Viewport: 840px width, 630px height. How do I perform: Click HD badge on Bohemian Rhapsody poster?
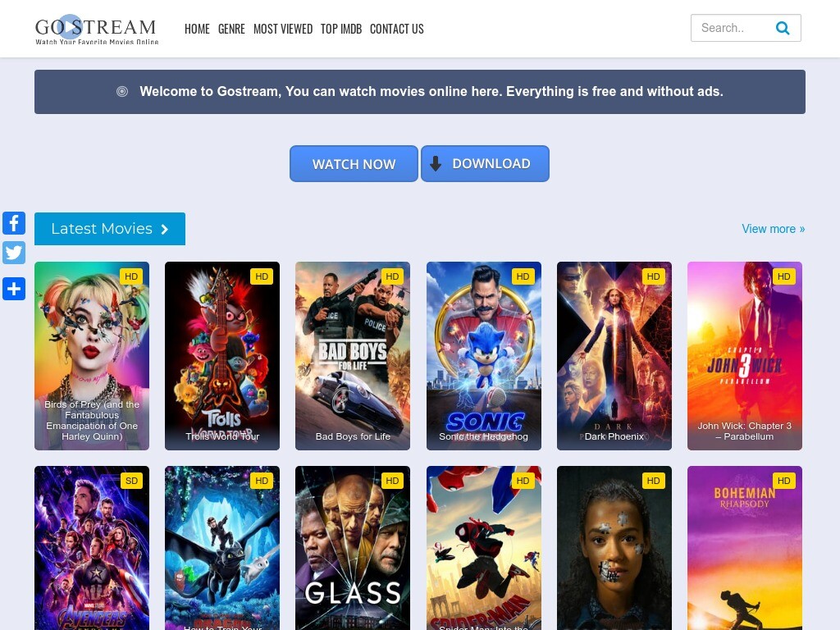[x=783, y=481]
